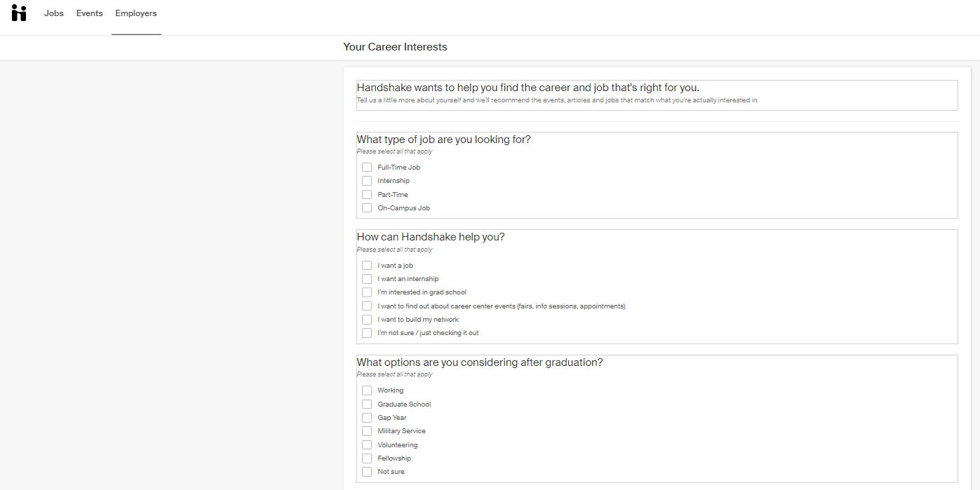Select Graduate School after graduation

[x=367, y=404]
